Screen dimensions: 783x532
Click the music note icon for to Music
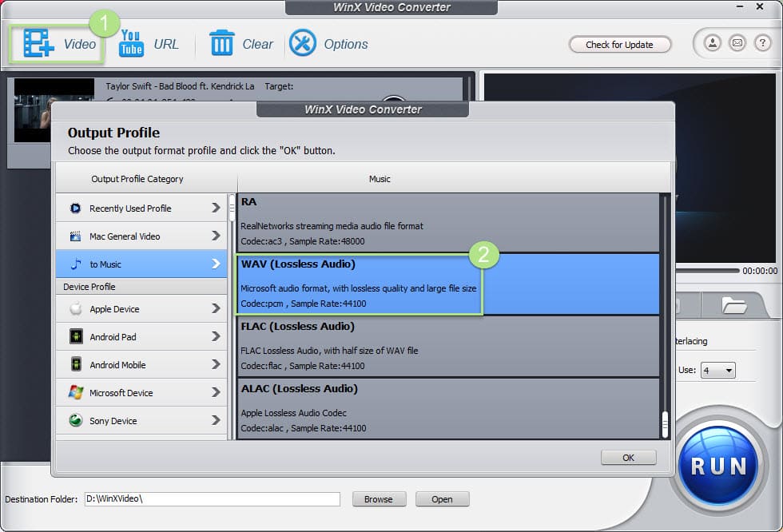point(76,264)
